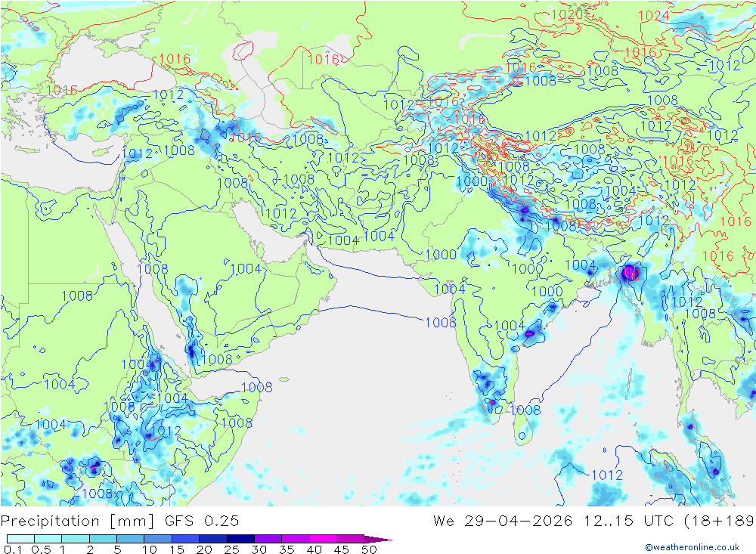Click the '0.5' legend scale value

(41, 549)
